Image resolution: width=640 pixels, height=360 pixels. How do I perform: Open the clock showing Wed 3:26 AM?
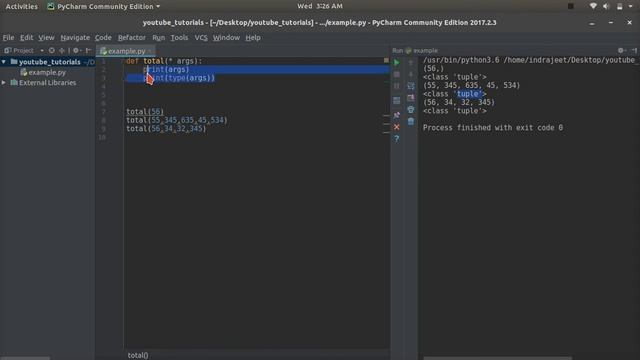coord(320,6)
